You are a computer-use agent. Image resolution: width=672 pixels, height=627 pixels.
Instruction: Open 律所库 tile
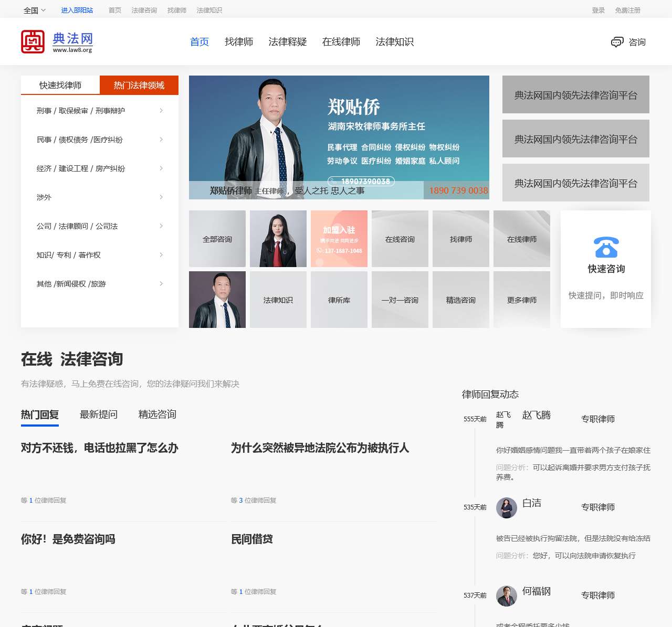click(x=339, y=300)
